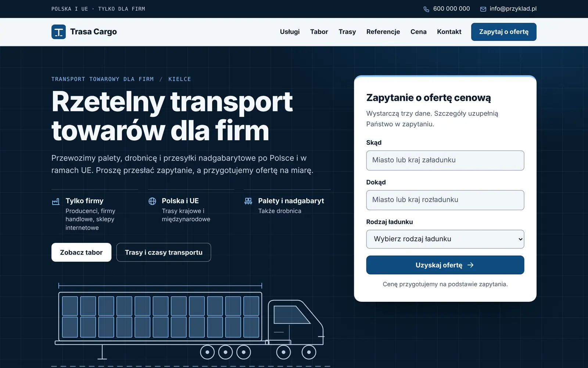Click the Tylko firmy feature title
The width and height of the screenshot is (588, 368).
click(x=85, y=201)
